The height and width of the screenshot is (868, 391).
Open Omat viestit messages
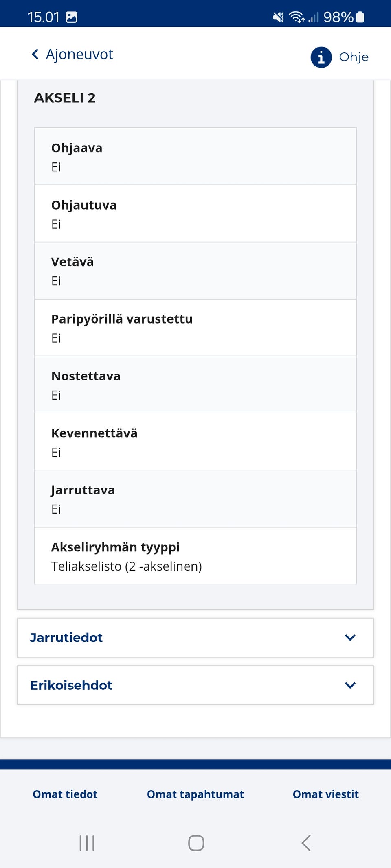pos(325,794)
